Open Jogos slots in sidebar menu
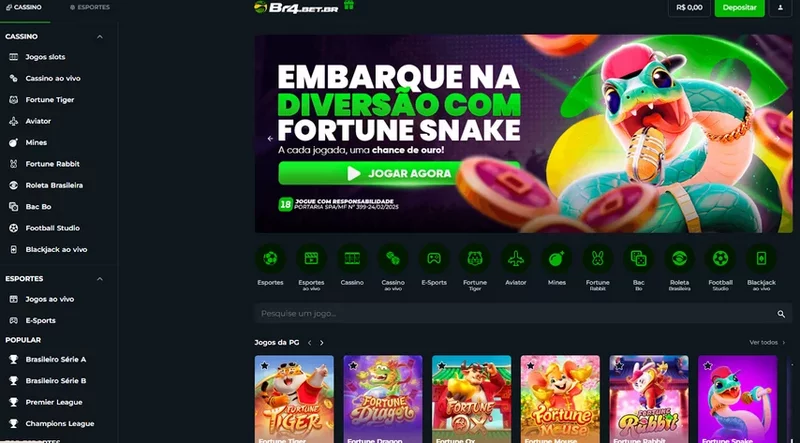Viewport: 800px width, 443px height. [x=45, y=57]
